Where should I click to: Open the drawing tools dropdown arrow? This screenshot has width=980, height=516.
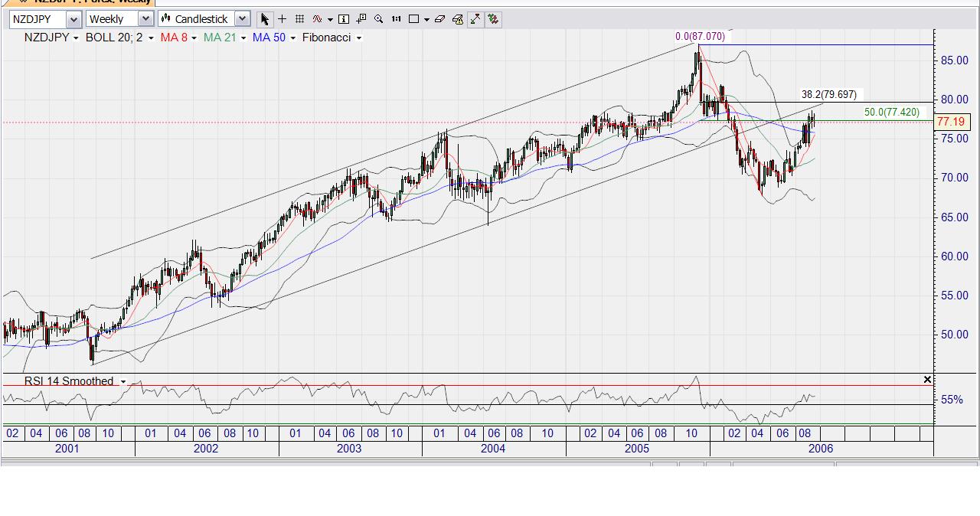[426, 20]
